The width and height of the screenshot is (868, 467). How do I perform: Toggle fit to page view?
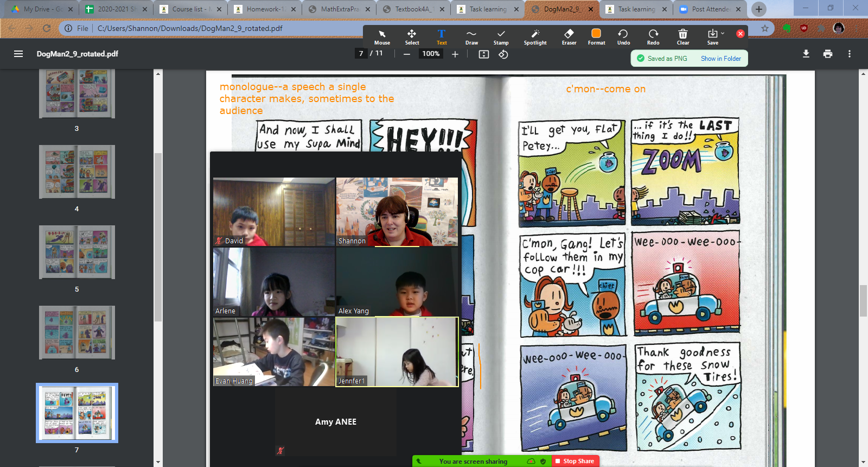click(484, 54)
